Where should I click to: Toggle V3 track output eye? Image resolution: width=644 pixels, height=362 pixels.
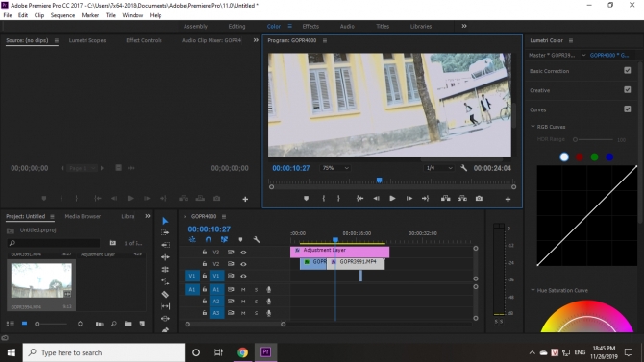243,253
